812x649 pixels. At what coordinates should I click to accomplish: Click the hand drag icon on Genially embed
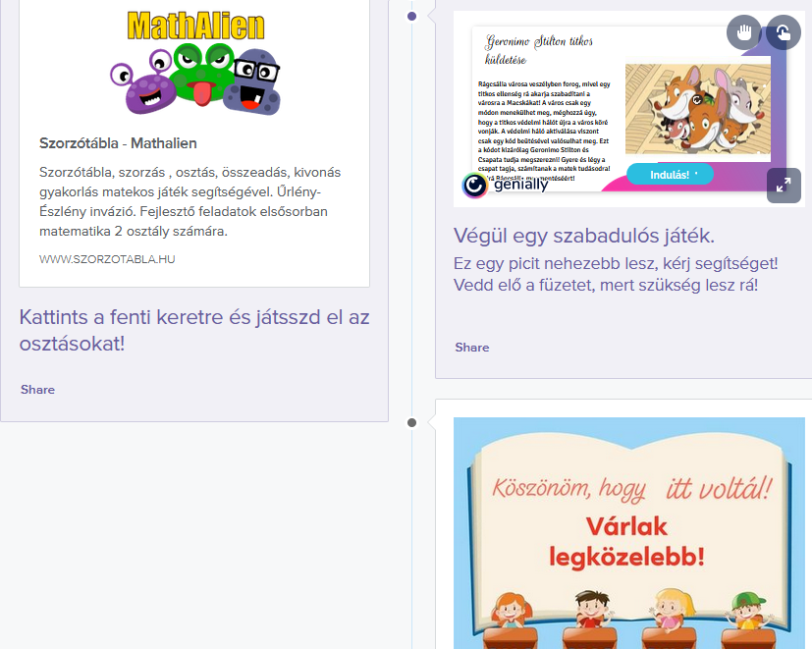tap(743, 32)
